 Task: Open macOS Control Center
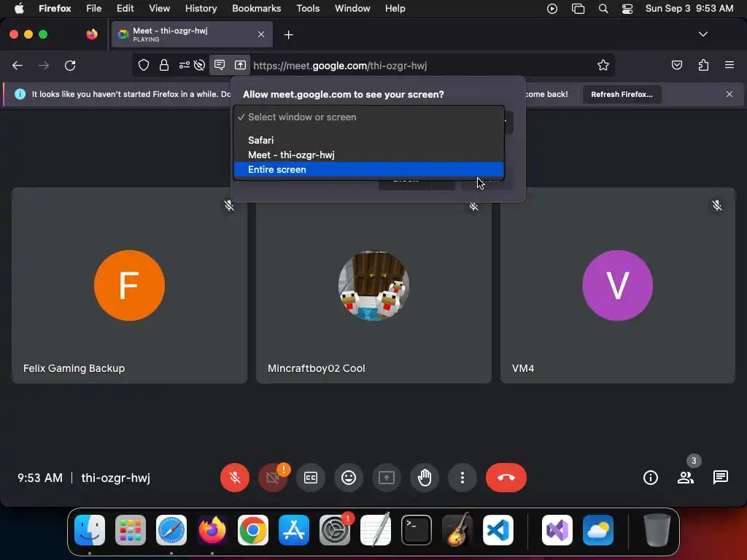[x=627, y=9]
